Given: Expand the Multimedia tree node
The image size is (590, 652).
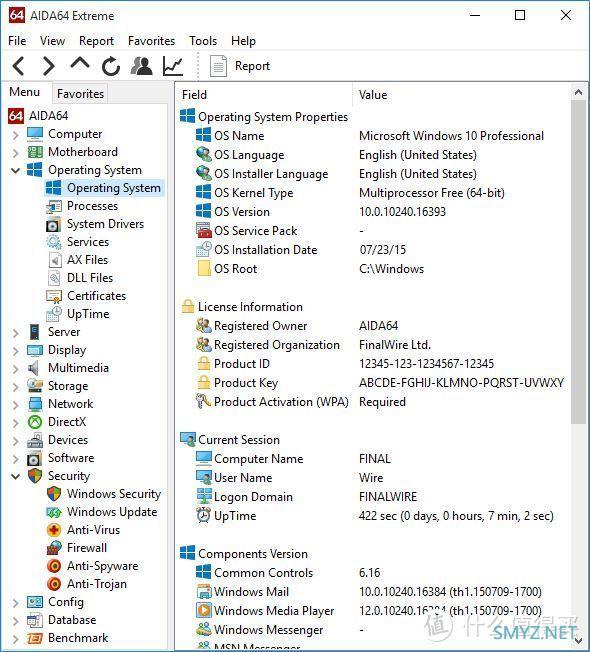Looking at the screenshot, I should coord(15,368).
